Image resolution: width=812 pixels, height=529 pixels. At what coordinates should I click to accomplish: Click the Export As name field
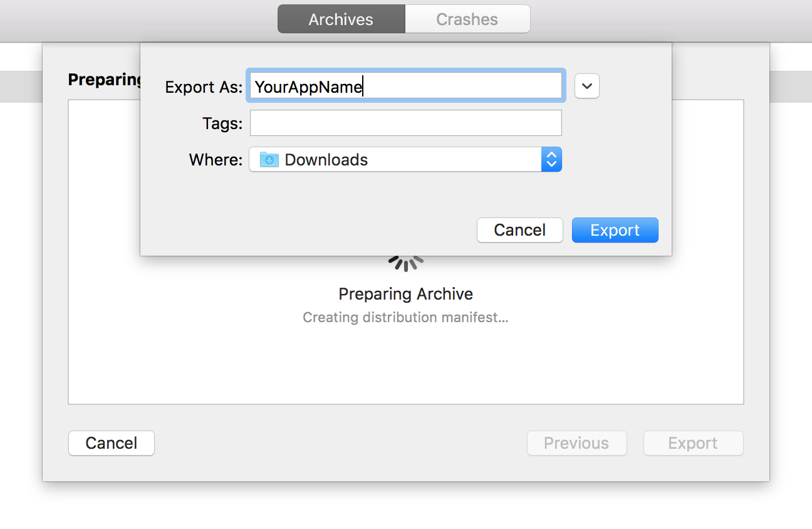[x=406, y=86]
